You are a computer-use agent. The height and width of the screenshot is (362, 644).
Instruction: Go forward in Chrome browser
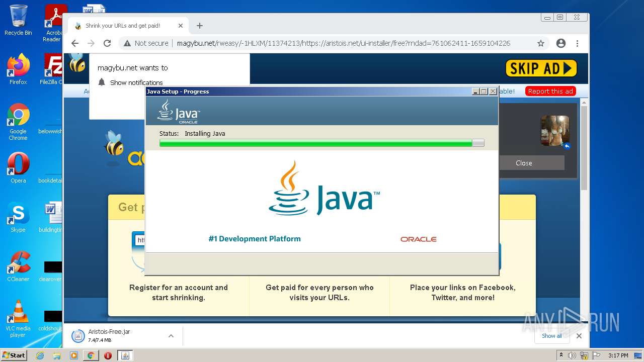tap(91, 43)
